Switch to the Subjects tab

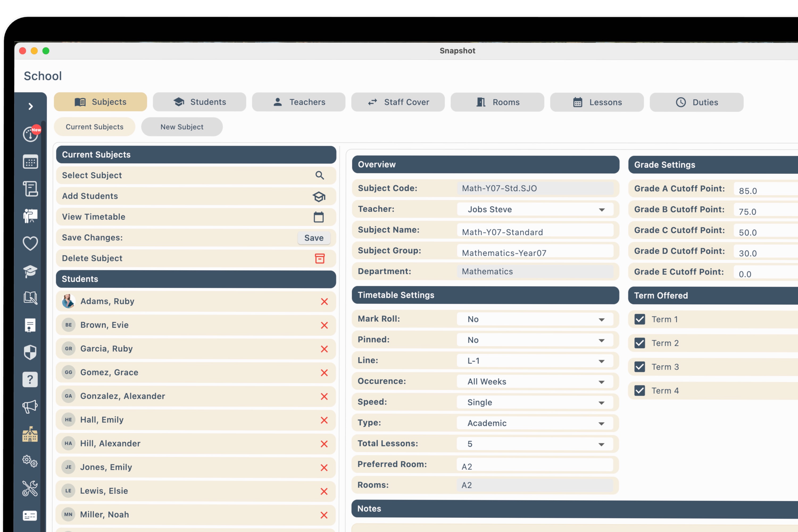pos(101,102)
